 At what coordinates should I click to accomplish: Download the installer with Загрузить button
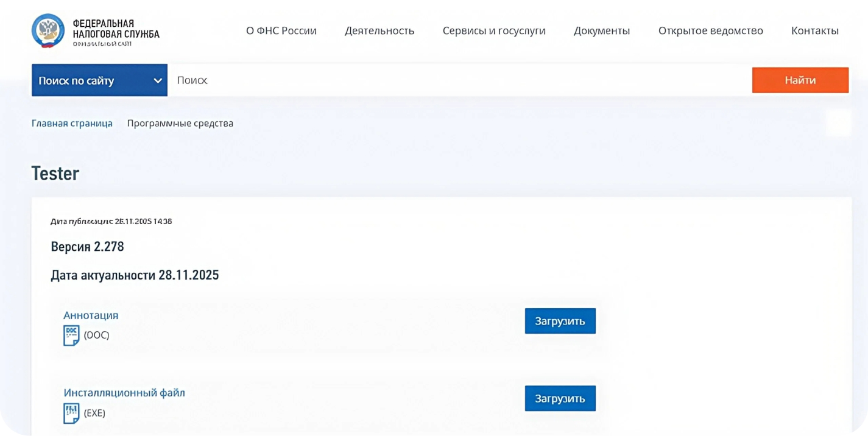(560, 398)
